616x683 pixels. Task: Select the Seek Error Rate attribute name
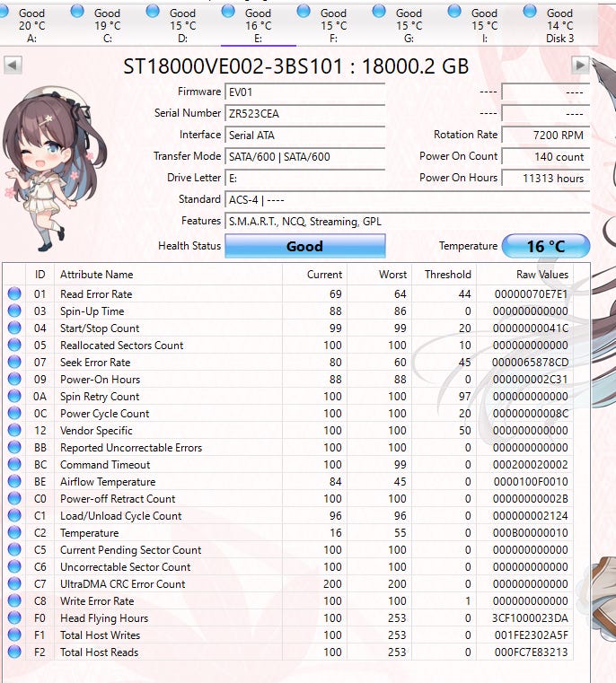point(95,363)
